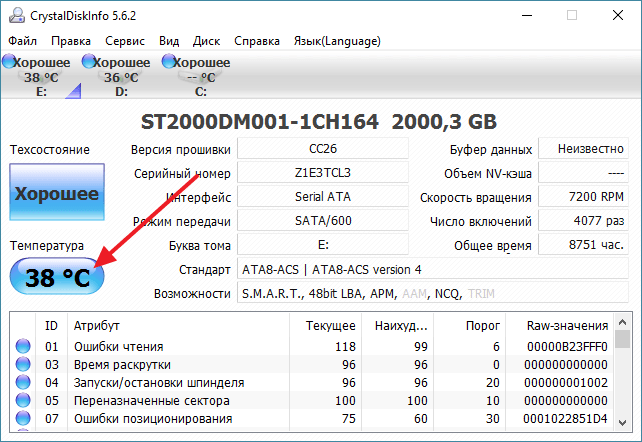The height and width of the screenshot is (442, 642).
Task: Click the firmware version field CC26
Action: (323, 149)
